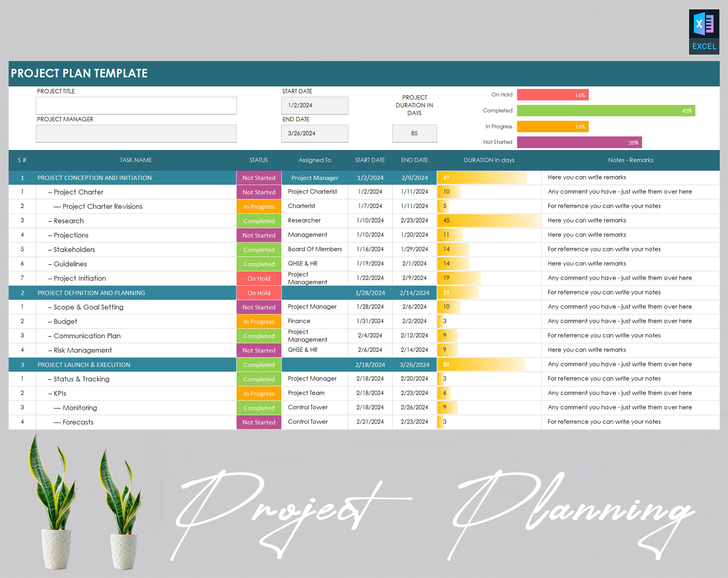Click the STATUS column header
Screen dimensions: 728x578
[x=259, y=160]
